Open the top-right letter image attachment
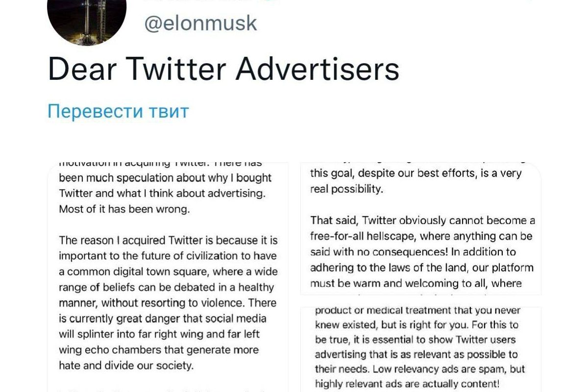The width and height of the screenshot is (588, 392). [421, 228]
